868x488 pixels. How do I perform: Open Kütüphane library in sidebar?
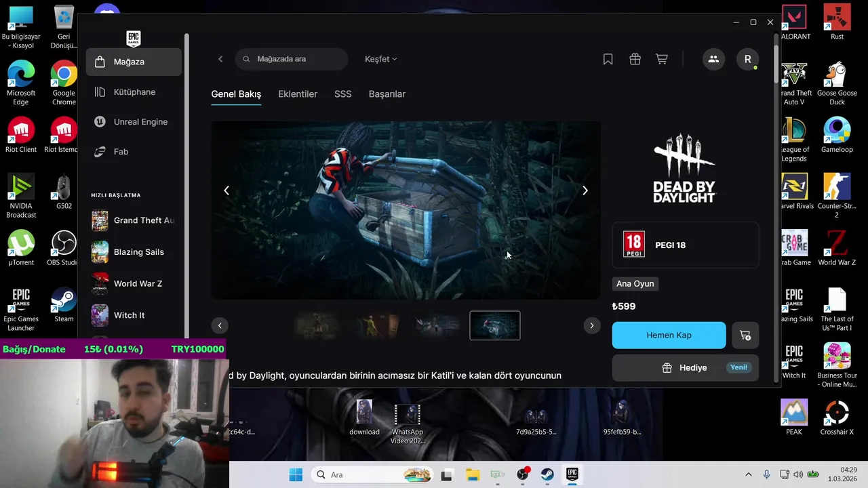134,91
